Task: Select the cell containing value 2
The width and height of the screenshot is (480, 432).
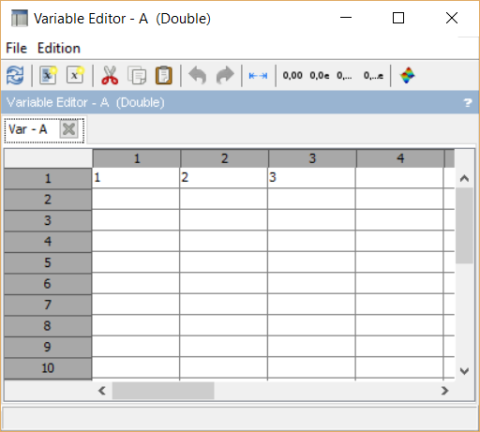Action: click(x=223, y=178)
